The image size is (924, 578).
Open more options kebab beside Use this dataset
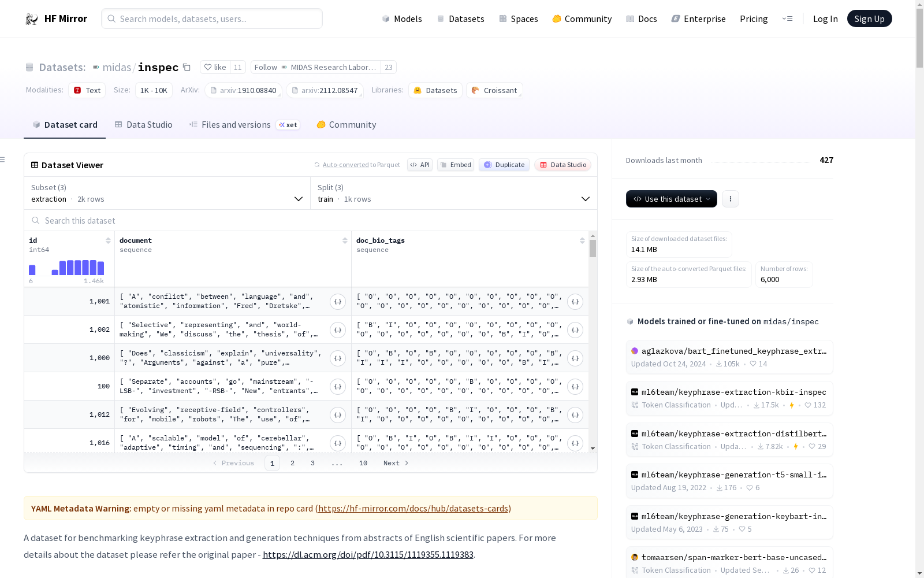pyautogui.click(x=731, y=199)
